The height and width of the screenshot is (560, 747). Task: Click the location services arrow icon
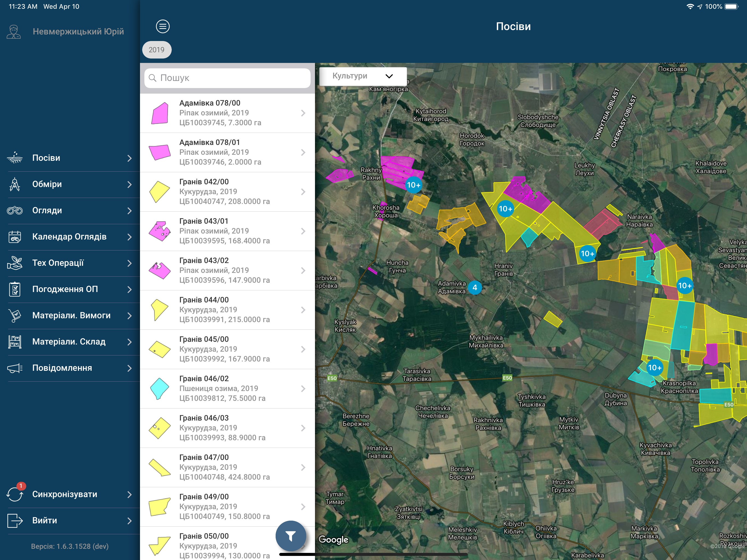click(700, 6)
